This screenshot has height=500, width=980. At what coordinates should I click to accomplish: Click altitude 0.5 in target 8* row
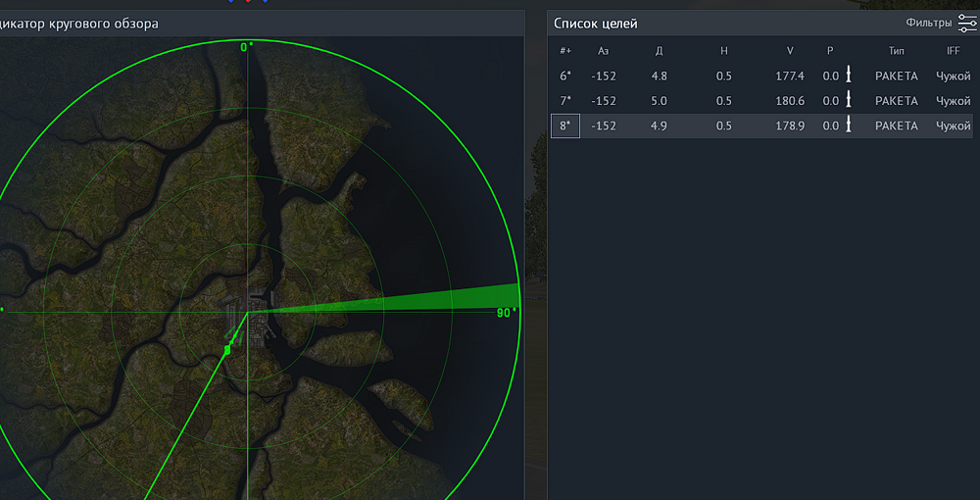coord(724,126)
